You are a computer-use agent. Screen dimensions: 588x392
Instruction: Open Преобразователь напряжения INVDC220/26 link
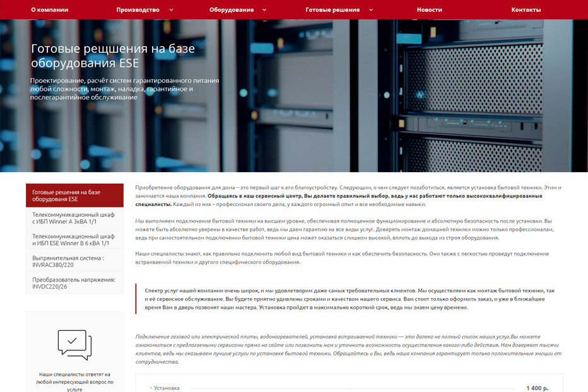pos(74,283)
